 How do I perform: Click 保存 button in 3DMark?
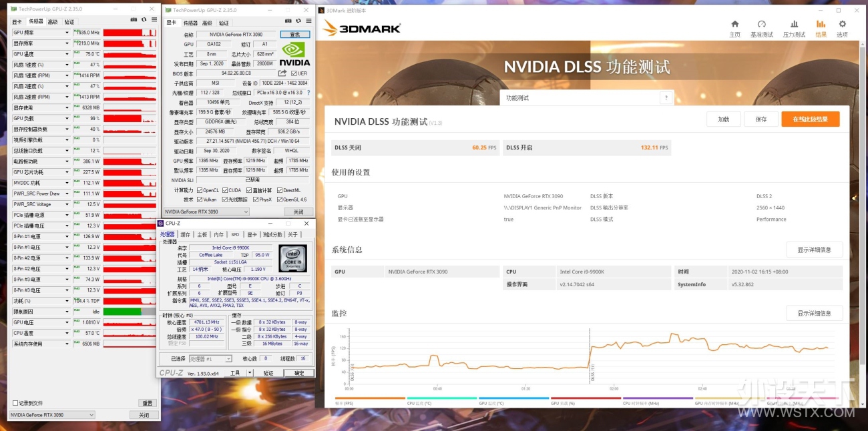point(761,119)
